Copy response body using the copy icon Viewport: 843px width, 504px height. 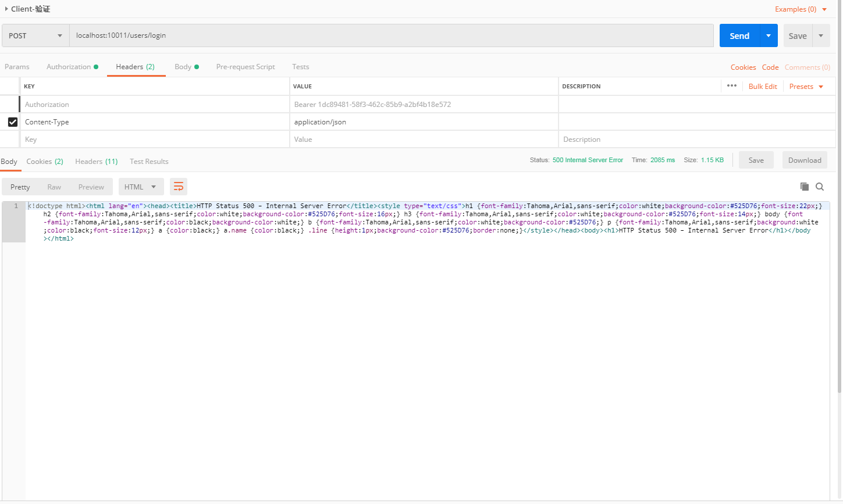pos(805,187)
